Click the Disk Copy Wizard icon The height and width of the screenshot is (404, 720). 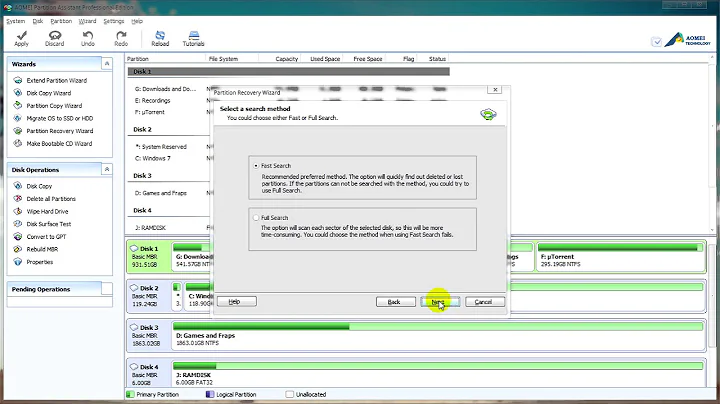(18, 93)
